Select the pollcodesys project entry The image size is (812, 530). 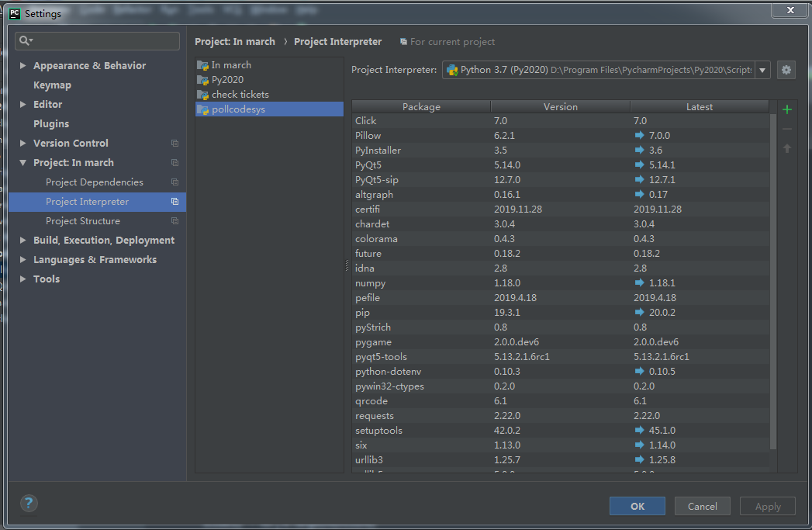point(269,109)
